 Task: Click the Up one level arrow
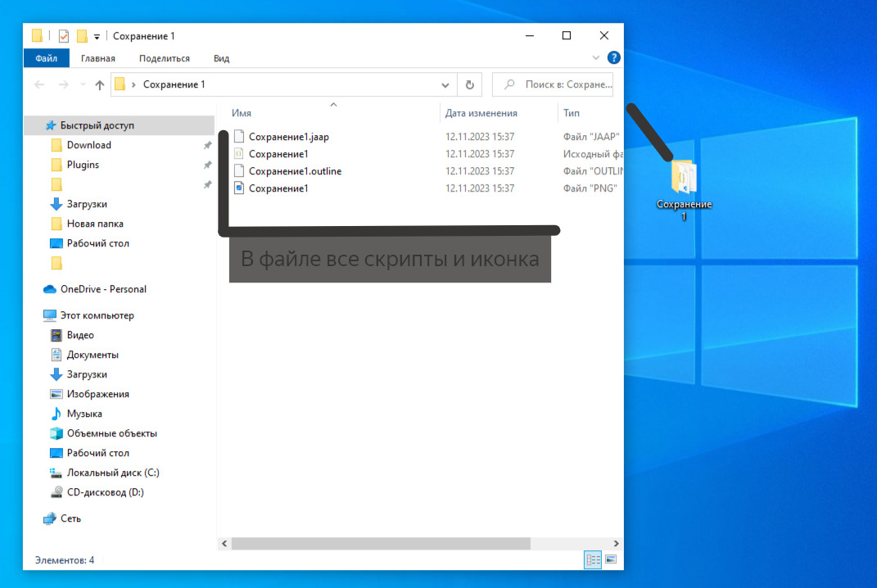[x=100, y=84]
